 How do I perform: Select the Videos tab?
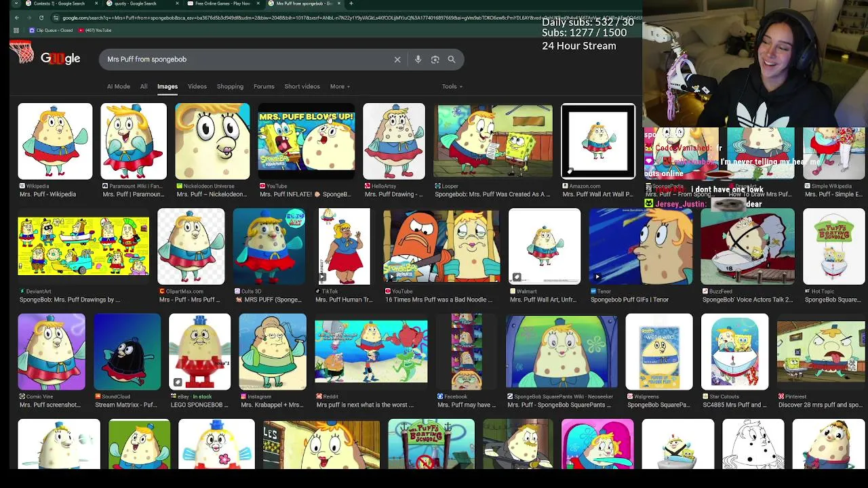click(x=197, y=87)
